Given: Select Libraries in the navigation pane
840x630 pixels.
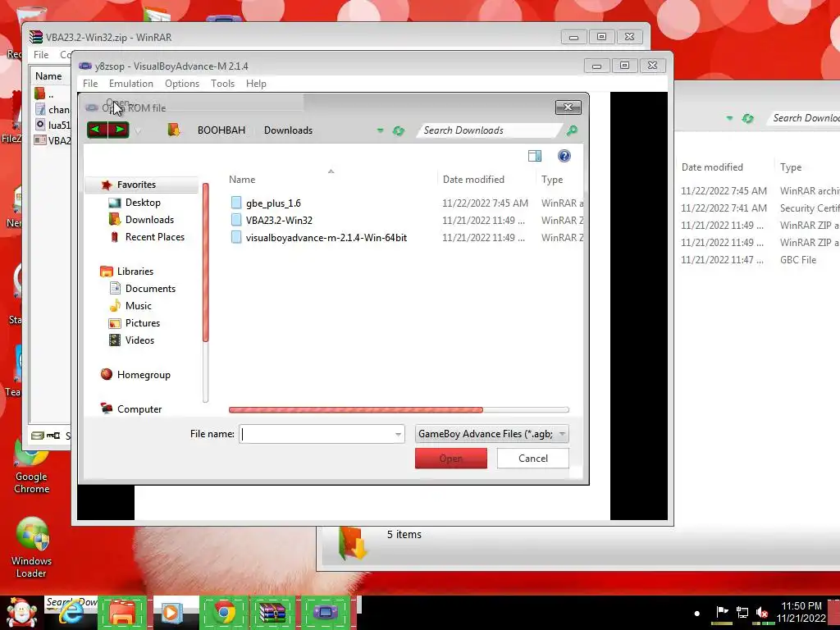Looking at the screenshot, I should [x=135, y=271].
